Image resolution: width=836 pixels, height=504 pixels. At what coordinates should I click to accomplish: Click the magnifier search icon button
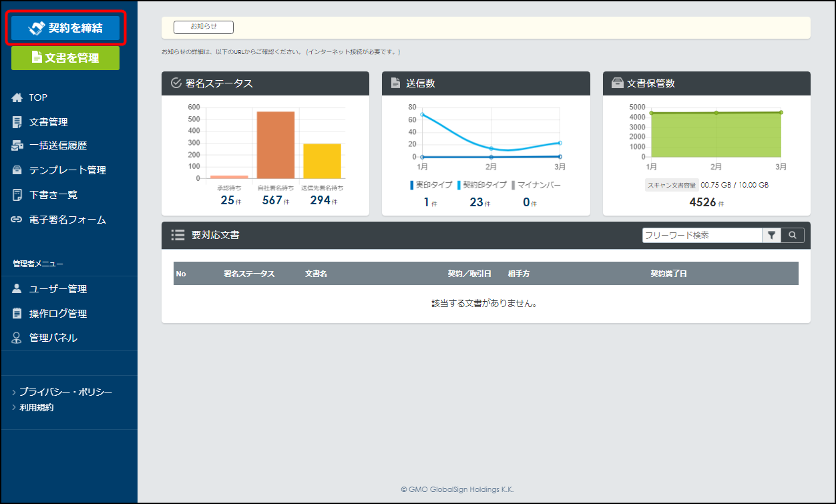[793, 235]
